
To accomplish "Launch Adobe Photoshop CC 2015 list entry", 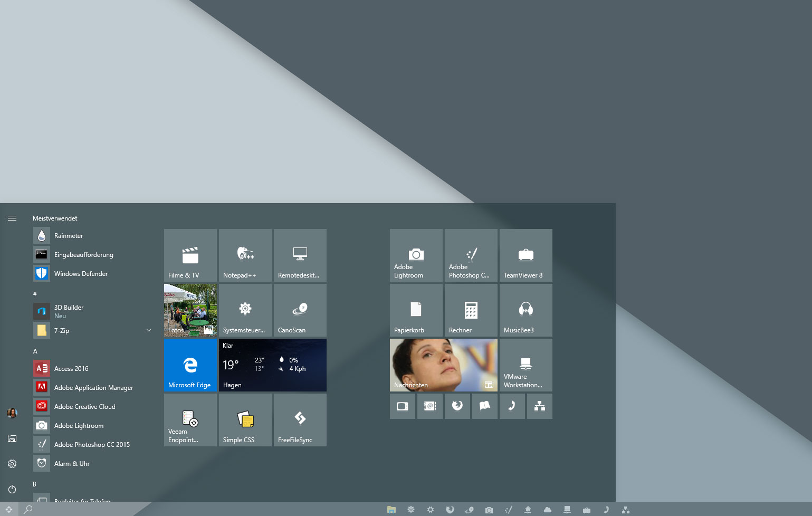I will click(x=93, y=445).
